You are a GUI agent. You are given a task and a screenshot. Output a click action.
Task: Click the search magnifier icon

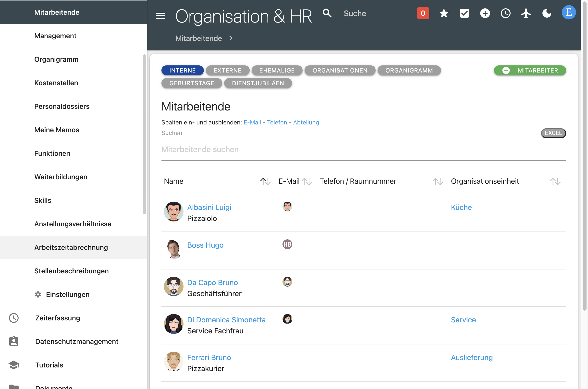[x=327, y=13]
